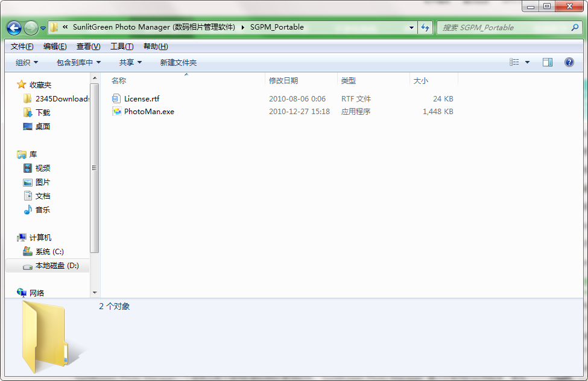
Task: Open recent pages dropdown beside navigation arrows
Action: pyautogui.click(x=43, y=28)
